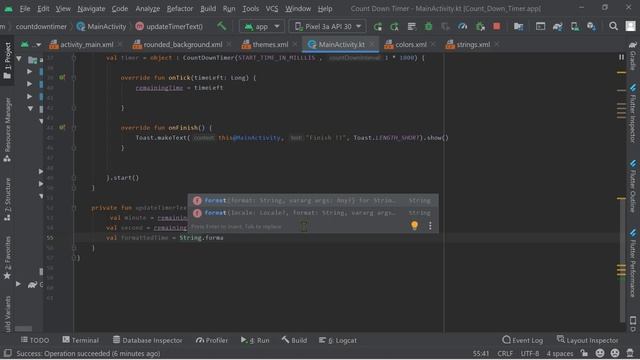Click the Make Project hammer icon
The image size is (640, 360).
pos(222,26)
